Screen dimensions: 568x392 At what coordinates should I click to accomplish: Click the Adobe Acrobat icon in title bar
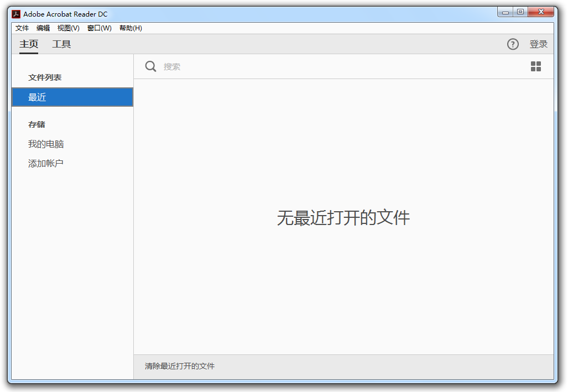click(x=16, y=14)
